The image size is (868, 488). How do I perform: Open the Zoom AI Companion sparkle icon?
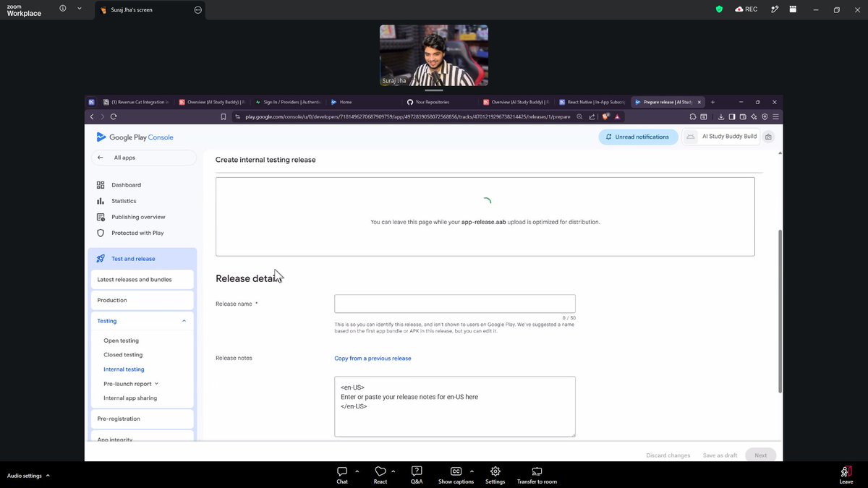(775, 9)
